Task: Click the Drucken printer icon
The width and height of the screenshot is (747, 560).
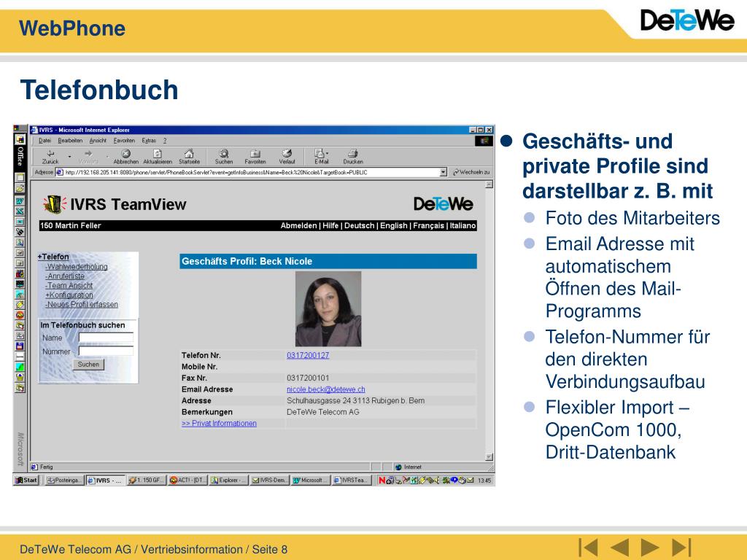Action: [353, 153]
